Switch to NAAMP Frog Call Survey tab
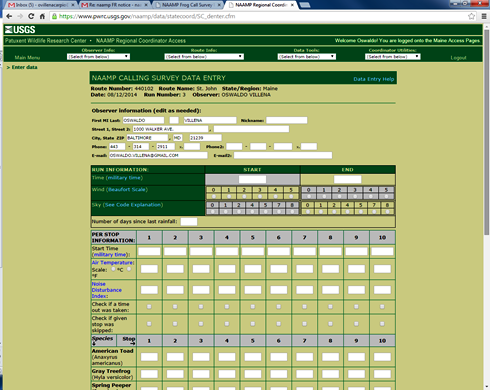Viewport: 490px width, 390px height. pyautogui.click(x=188, y=5)
